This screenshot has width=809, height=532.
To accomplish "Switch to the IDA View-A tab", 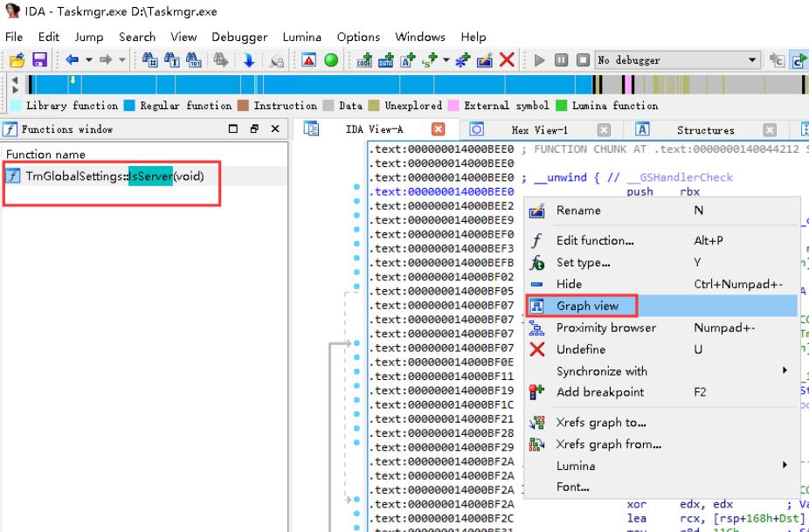I will 374,129.
